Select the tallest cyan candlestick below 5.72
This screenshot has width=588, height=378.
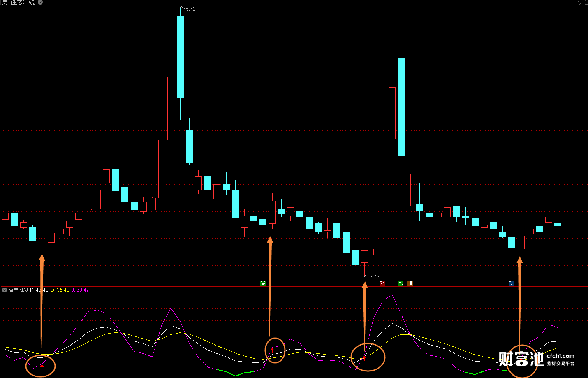point(180,57)
